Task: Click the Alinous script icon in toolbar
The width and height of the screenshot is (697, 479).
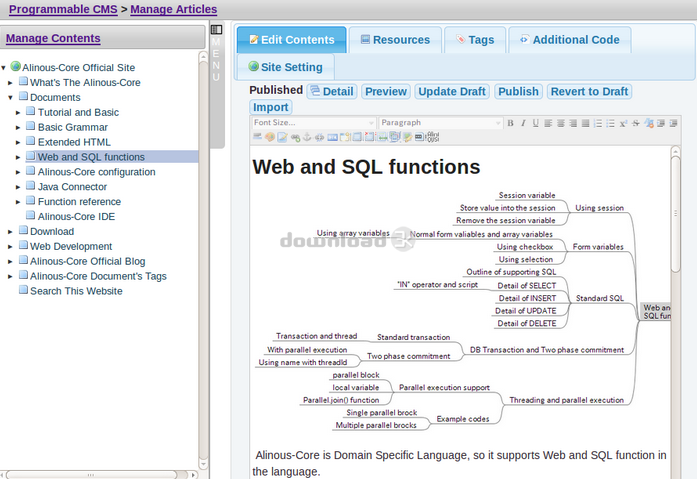Action: click(433, 137)
